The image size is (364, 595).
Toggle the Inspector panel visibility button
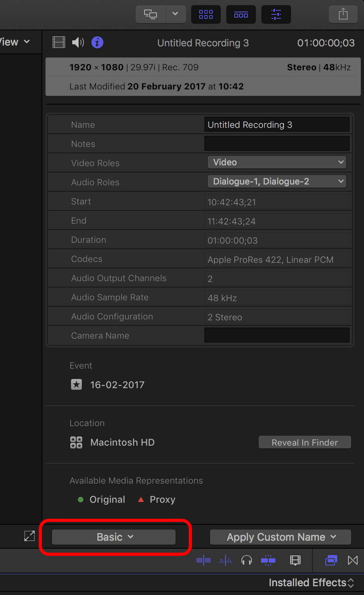click(x=276, y=14)
